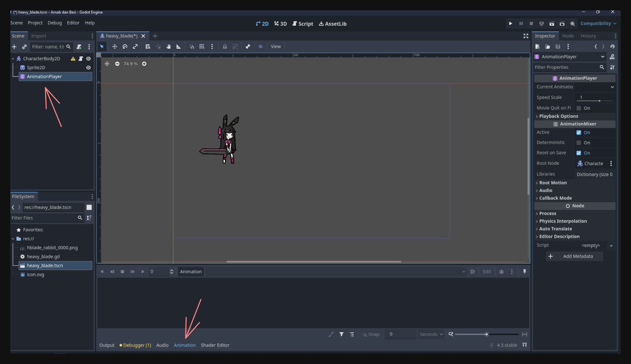
Task: Switch to the Shader Editor tab
Action: coord(215,345)
